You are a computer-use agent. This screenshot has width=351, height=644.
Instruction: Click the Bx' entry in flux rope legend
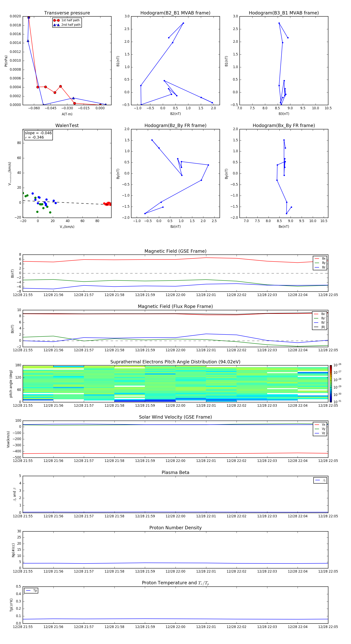320,314
